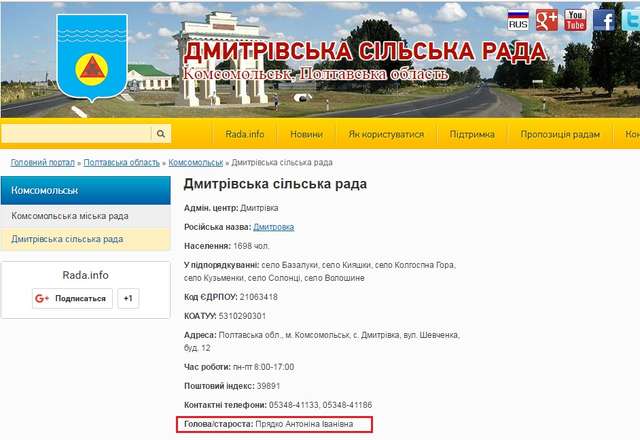Focus the yellow search input field
Screen dimensions: 640x440
76,133
